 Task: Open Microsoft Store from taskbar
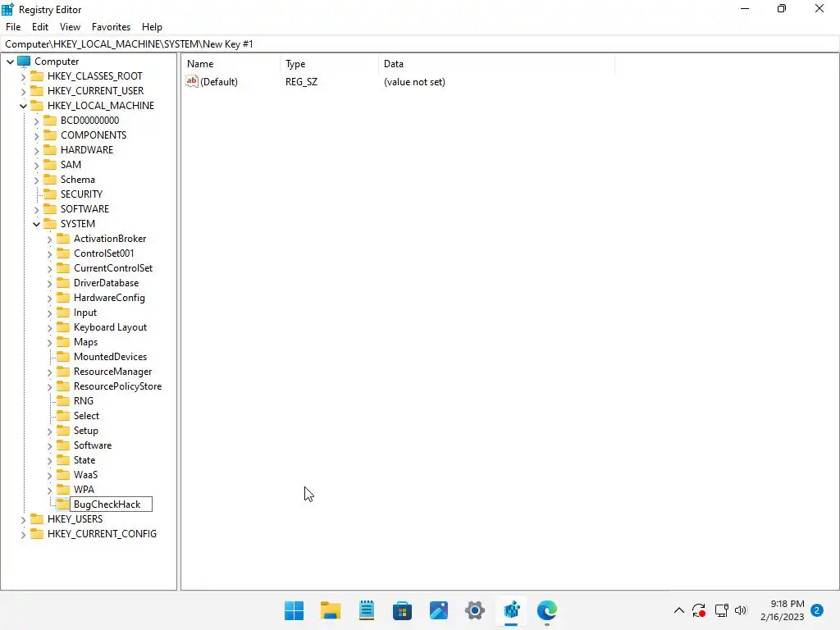coord(402,610)
